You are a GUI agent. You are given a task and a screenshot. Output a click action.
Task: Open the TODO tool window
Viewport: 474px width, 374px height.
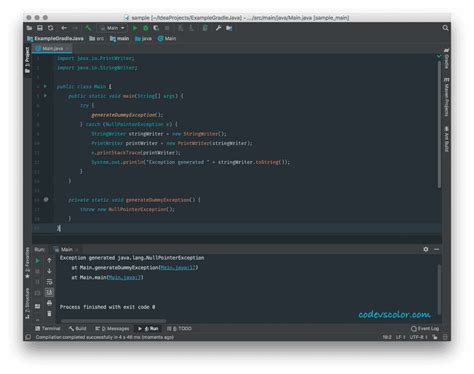(179, 329)
